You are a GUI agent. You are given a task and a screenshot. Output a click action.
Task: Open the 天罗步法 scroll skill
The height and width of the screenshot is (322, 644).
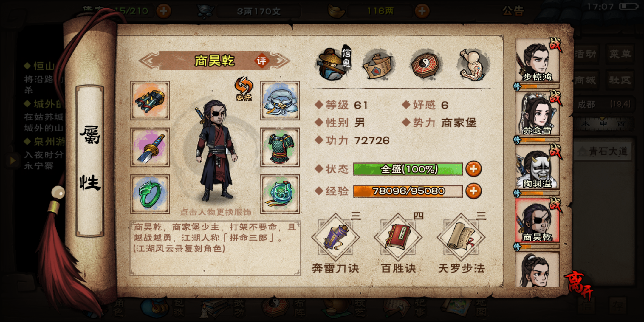click(461, 237)
